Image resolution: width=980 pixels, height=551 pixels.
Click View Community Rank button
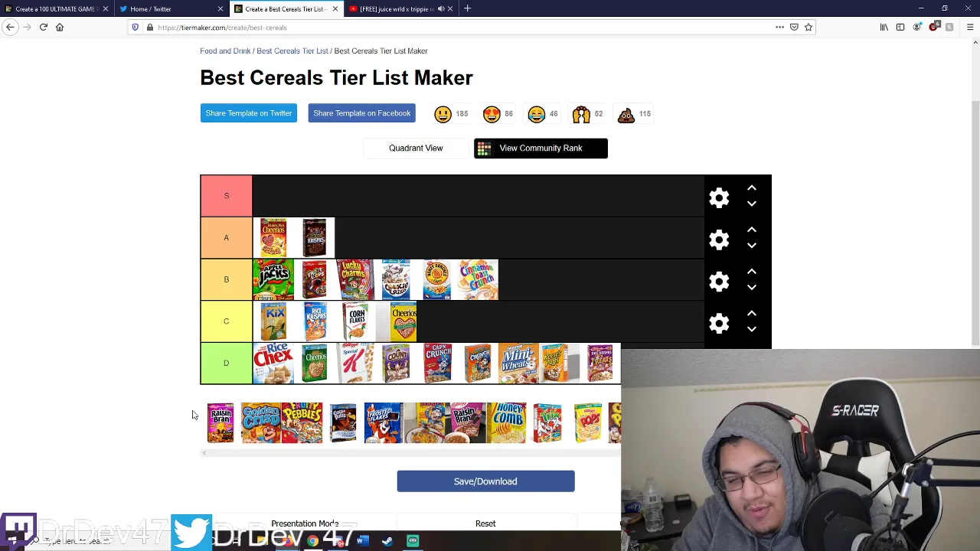click(x=541, y=148)
